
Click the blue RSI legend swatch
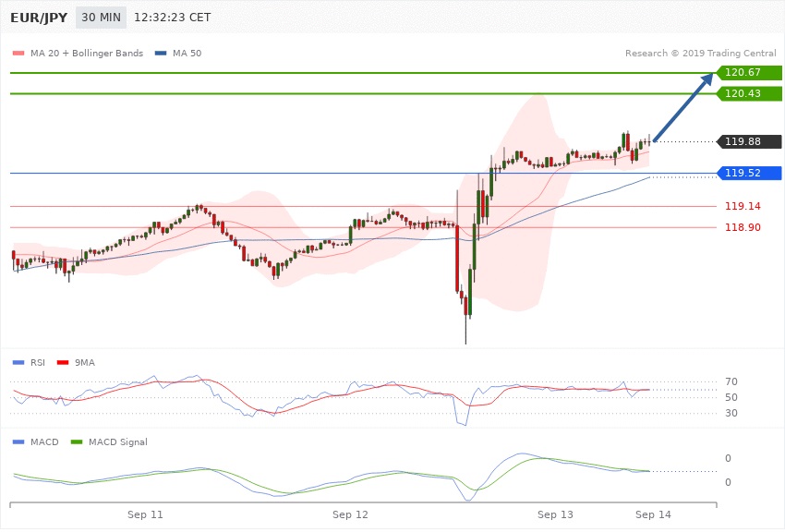pos(18,362)
